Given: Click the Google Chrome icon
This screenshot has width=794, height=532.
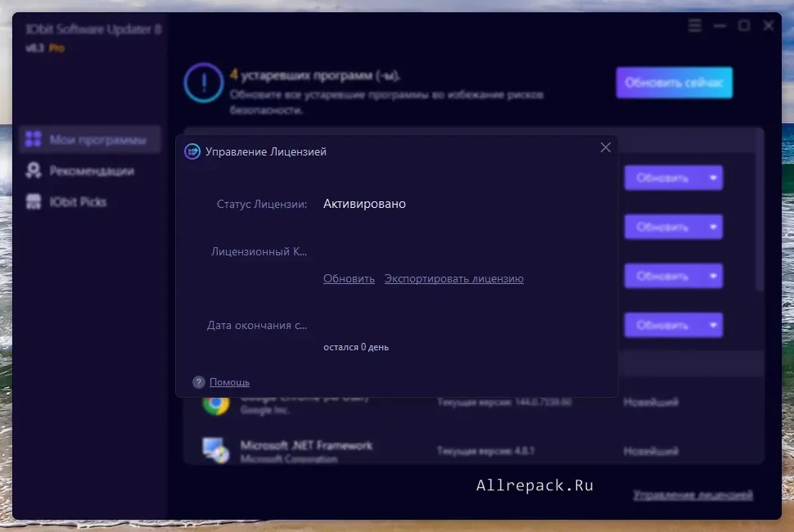Looking at the screenshot, I should (x=216, y=404).
